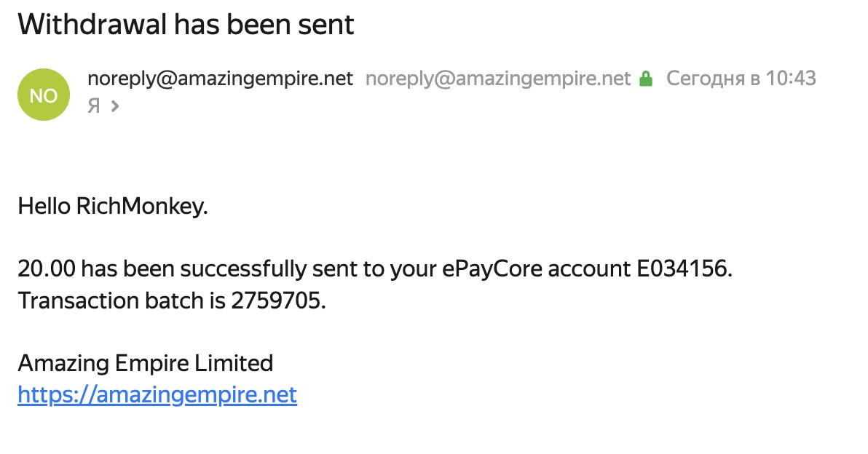
Task: Click the word "Hello" in the greeting
Action: [x=44, y=207]
